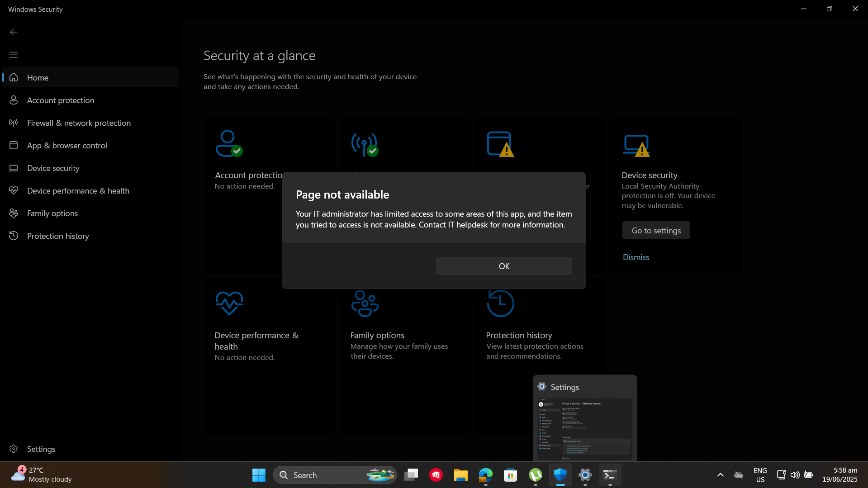
Task: Click the Device security laptop warning icon
Action: (x=636, y=145)
